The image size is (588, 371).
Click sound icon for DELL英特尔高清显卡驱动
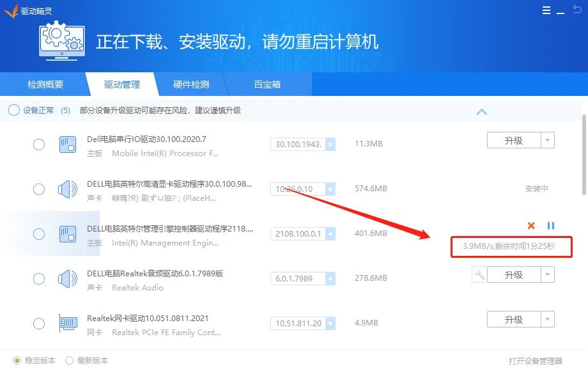pos(68,189)
